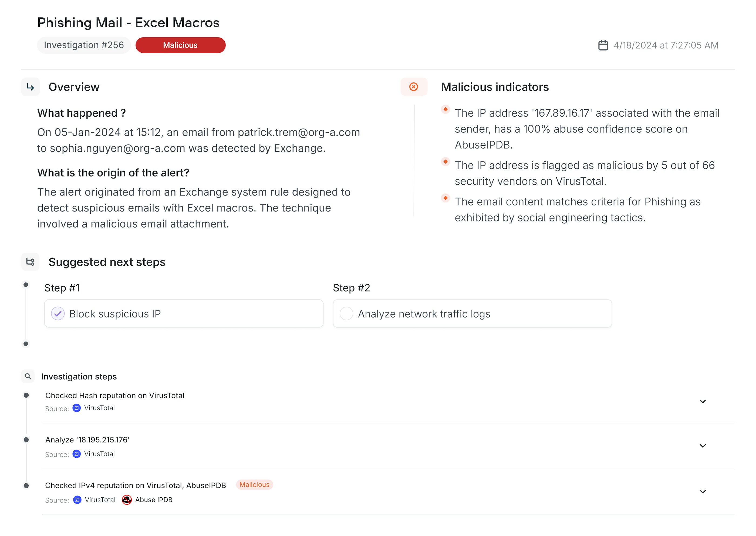Click the red Malicious status badge
The image size is (756, 536).
click(180, 45)
